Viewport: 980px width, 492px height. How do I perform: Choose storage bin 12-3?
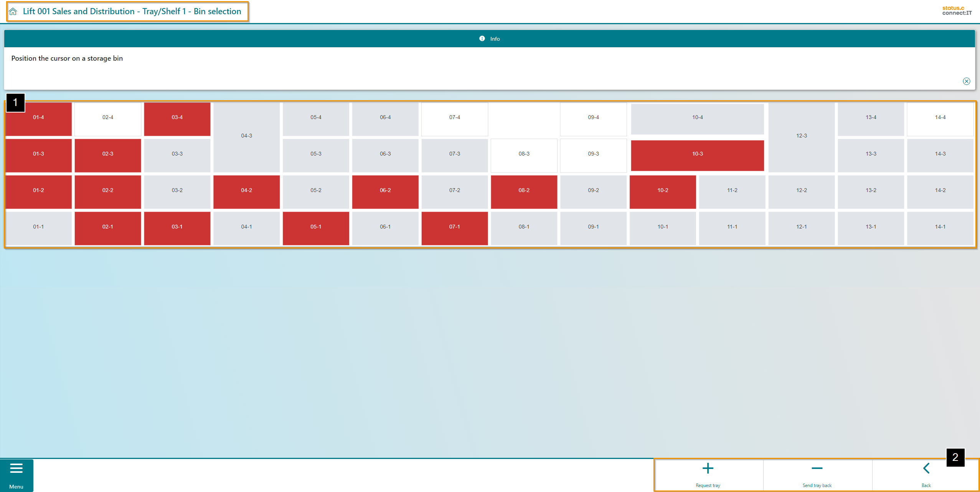801,136
